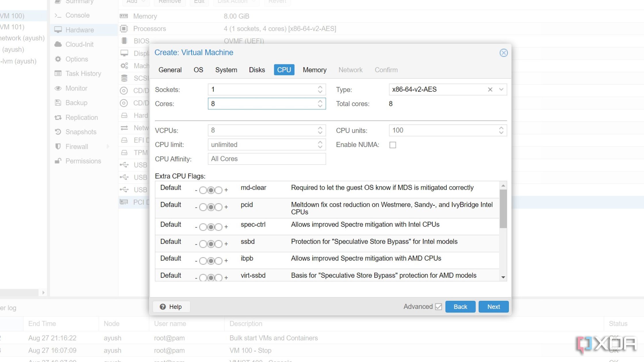Click the Memory hardware icon in sidebar
Viewport: 644px width, 362px height.
(124, 16)
